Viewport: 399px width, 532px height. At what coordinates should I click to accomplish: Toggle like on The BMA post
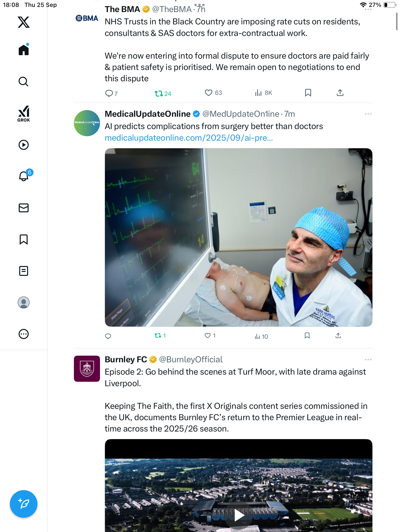click(209, 93)
